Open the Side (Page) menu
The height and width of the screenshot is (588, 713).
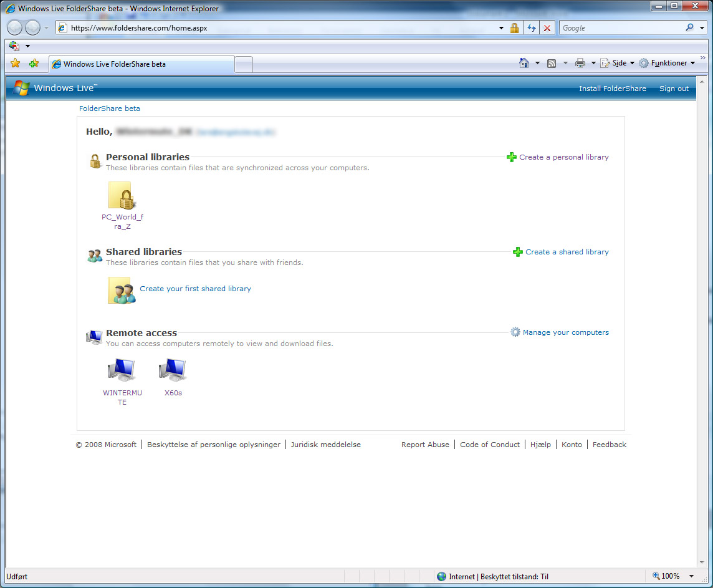click(x=618, y=63)
